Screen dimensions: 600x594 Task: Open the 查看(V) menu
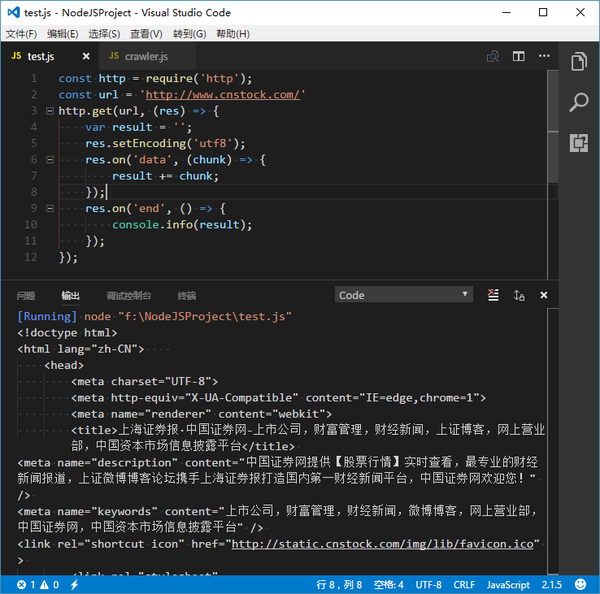146,34
